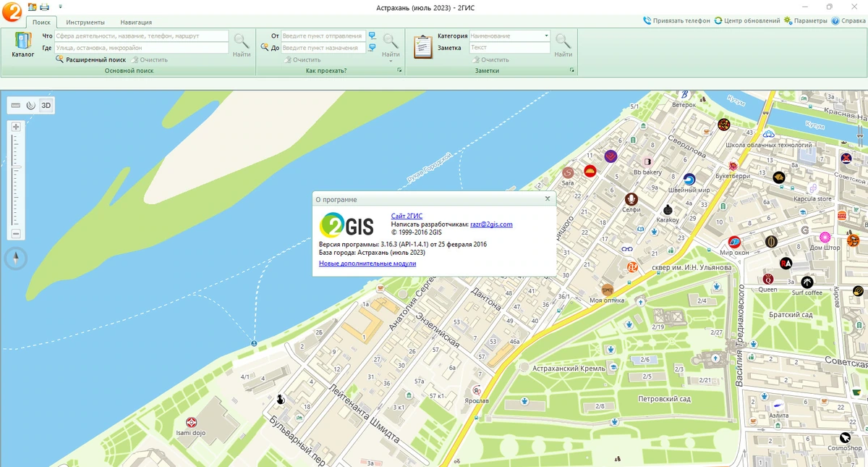Click the Karakoy marker icon
This screenshot has width=868, height=467.
pyautogui.click(x=668, y=209)
